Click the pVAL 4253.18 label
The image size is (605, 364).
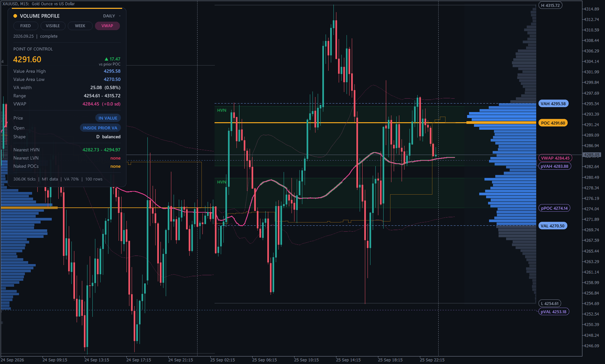tap(554, 312)
